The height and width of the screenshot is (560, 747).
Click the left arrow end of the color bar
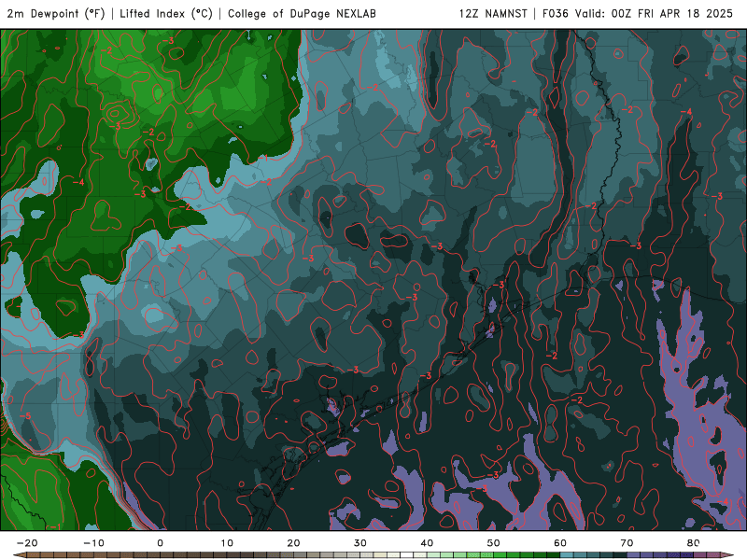19,555
